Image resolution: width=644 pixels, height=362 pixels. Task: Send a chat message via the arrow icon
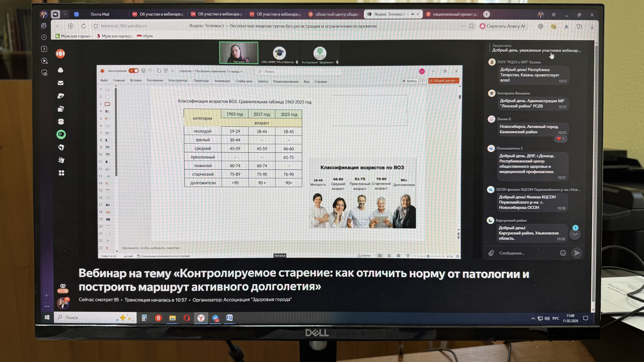pyautogui.click(x=577, y=253)
